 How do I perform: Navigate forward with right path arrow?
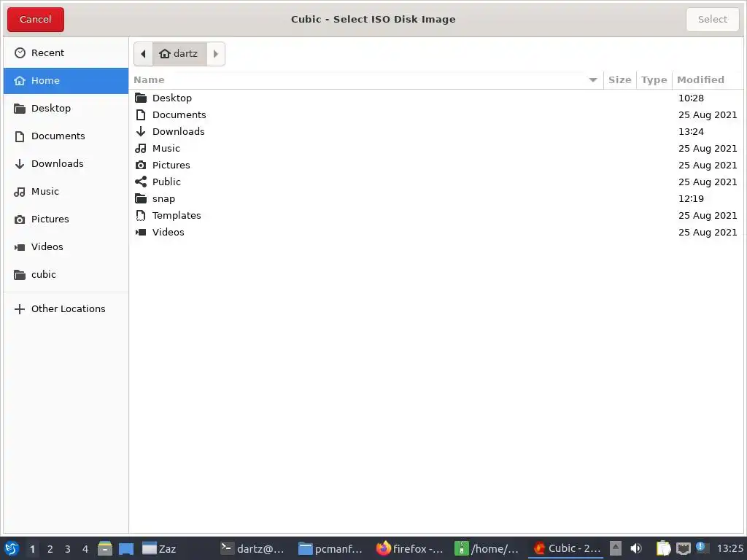pyautogui.click(x=216, y=54)
